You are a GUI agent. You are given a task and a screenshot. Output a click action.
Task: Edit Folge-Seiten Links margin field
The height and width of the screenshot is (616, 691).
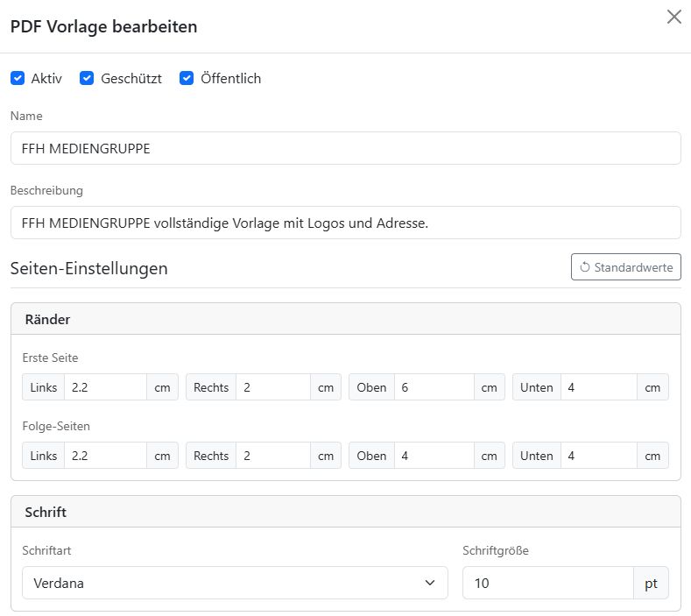(x=105, y=456)
